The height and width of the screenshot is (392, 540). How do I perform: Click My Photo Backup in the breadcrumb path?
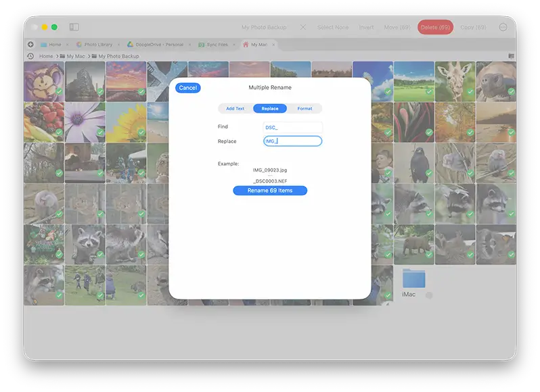coord(119,56)
